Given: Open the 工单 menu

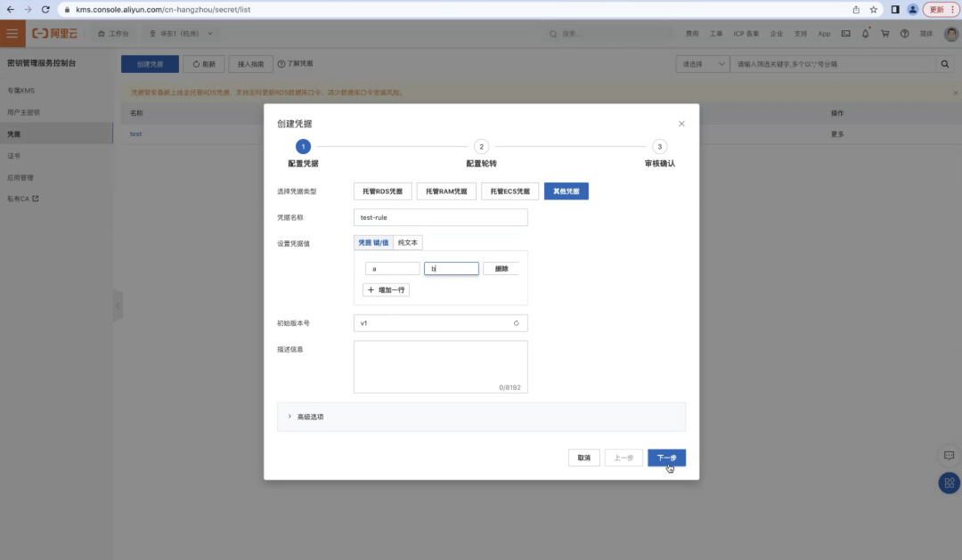Looking at the screenshot, I should [x=716, y=34].
